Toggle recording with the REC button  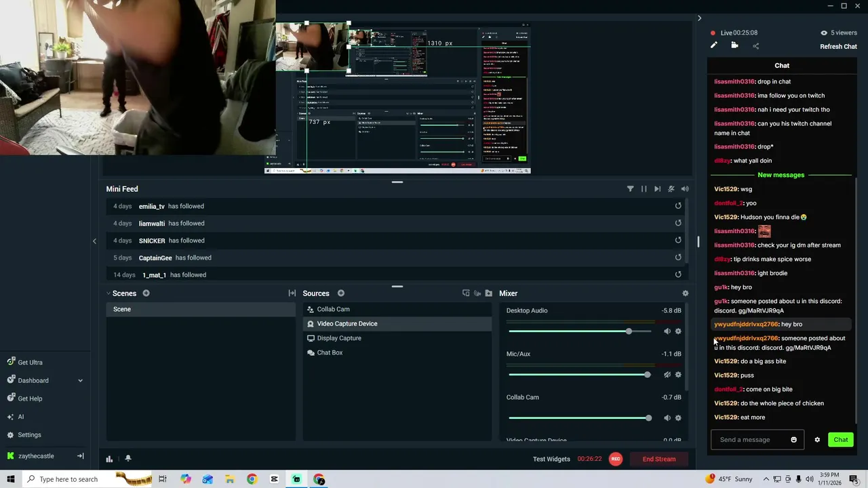(x=616, y=459)
